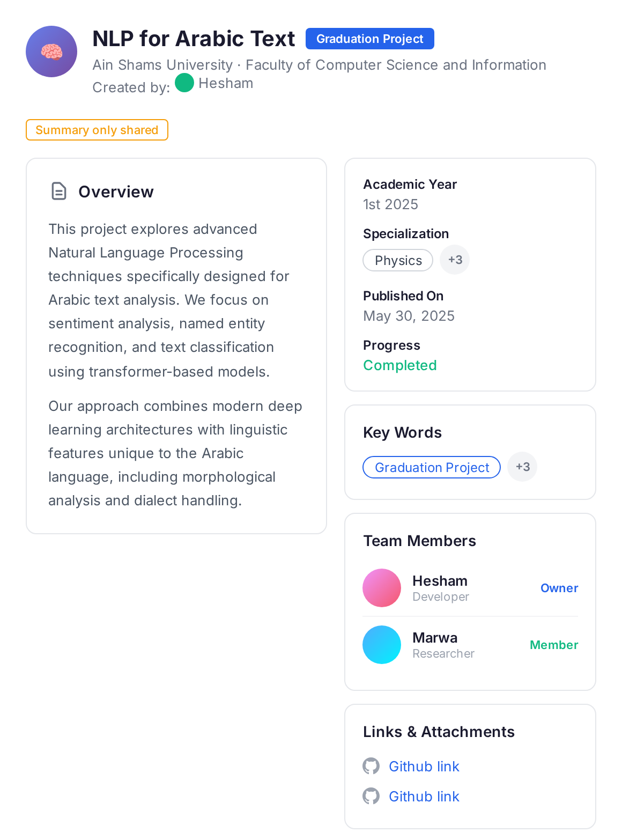This screenshot has width=622, height=840.
Task: Click the brain project logo icon
Action: tap(51, 51)
